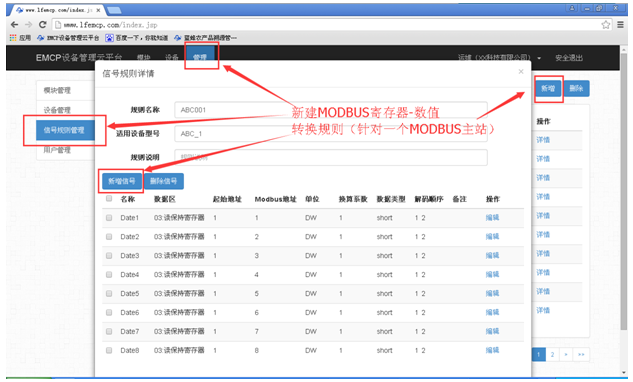Reload the page with the refresh icon

(x=42, y=25)
